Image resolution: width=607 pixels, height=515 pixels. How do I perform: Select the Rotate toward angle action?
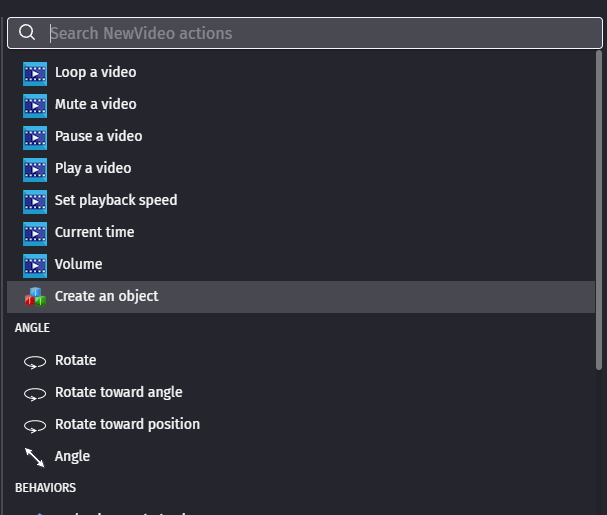(x=118, y=392)
